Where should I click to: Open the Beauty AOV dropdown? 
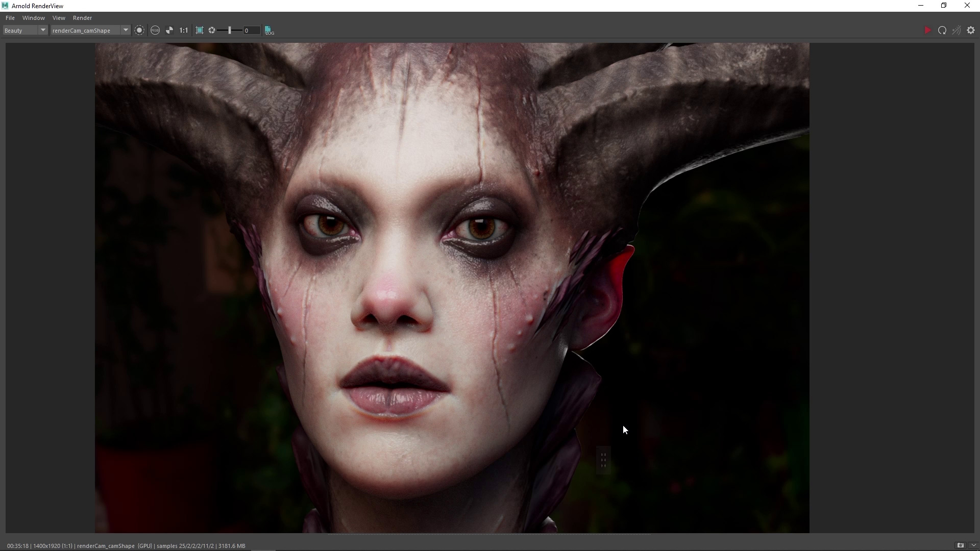43,30
